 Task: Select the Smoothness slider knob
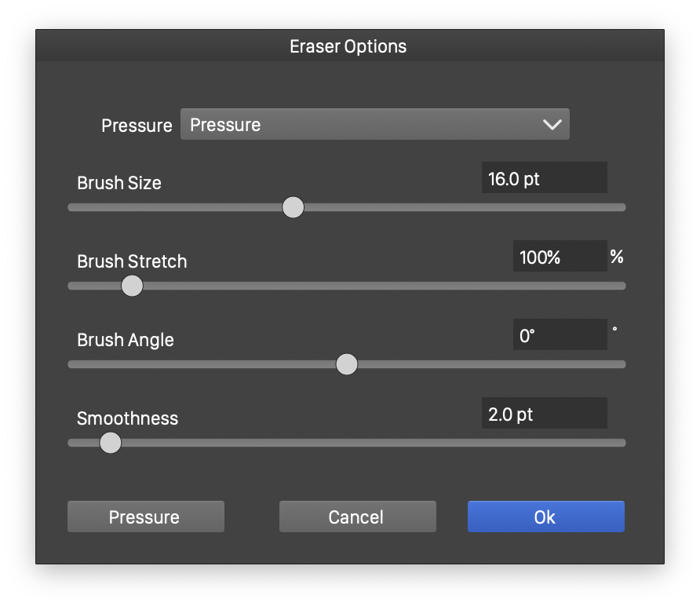point(111,443)
